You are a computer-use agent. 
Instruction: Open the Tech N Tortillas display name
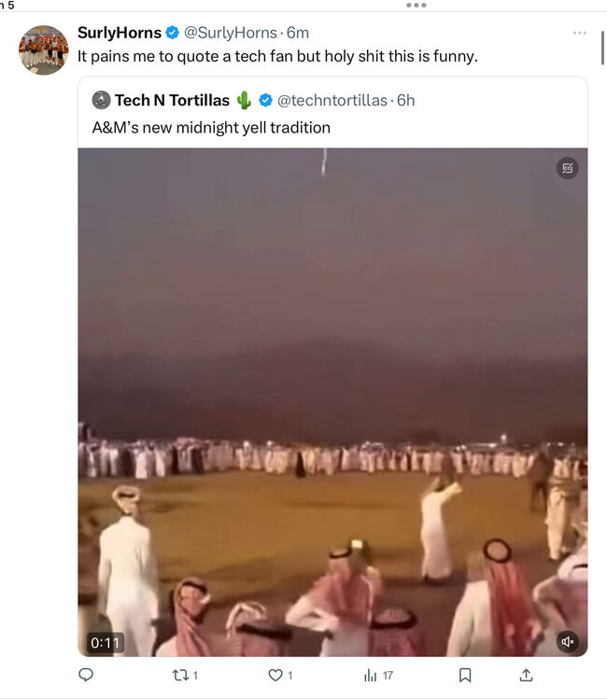point(172,101)
